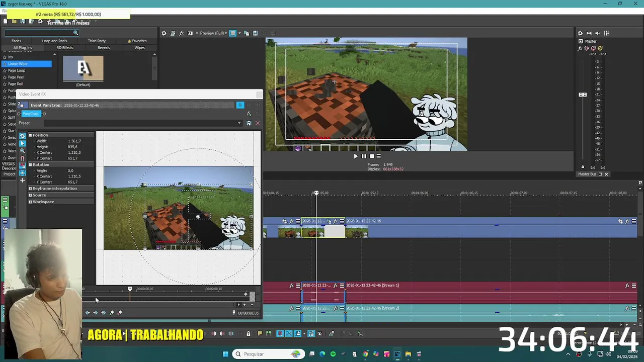Select the Normal Edit arrow tool in Pan/Crop
The image size is (644, 362).
22,143
